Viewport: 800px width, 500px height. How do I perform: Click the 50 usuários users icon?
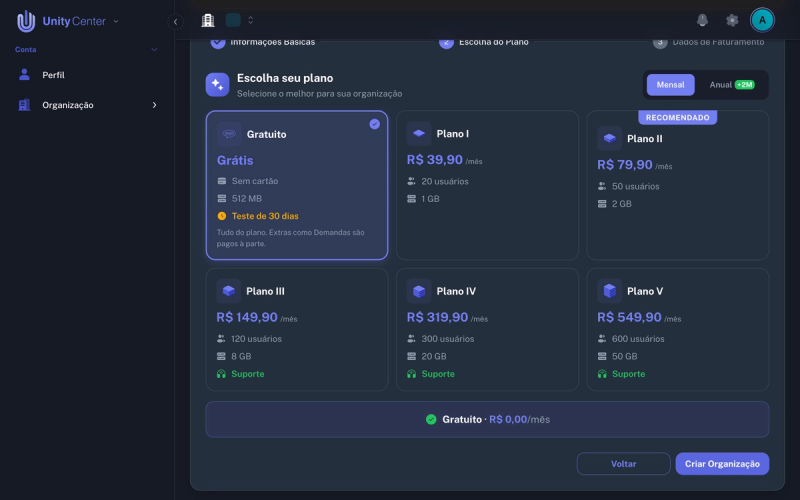coord(602,186)
